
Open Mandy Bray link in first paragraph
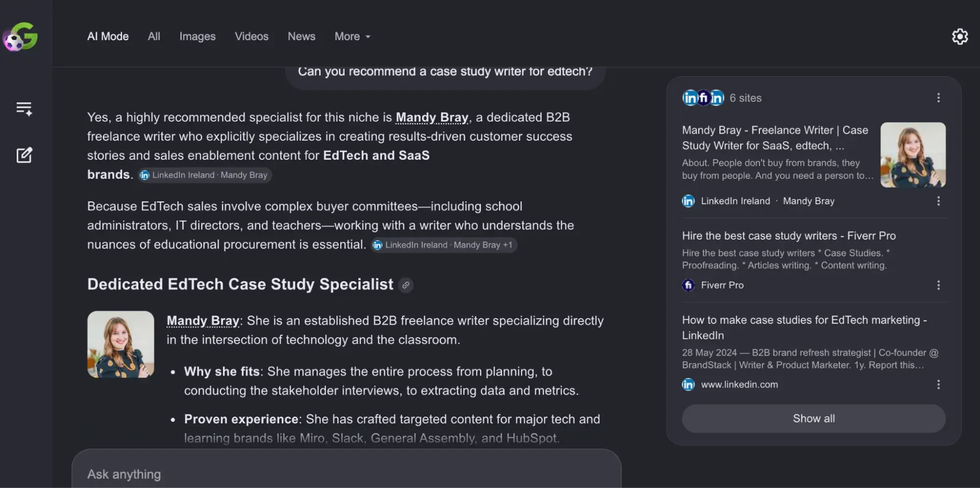click(x=432, y=118)
